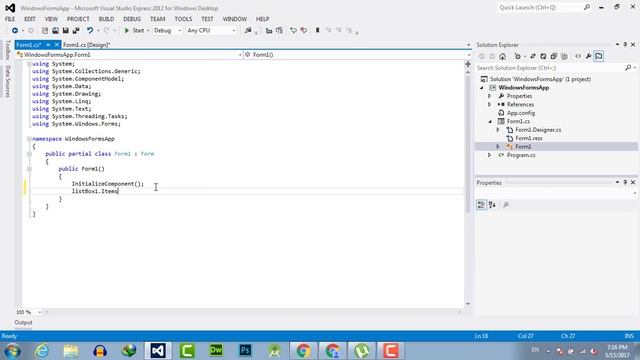Screen dimensions: 640x360
Task: Open the PROJECT menu
Action: click(x=78, y=19)
